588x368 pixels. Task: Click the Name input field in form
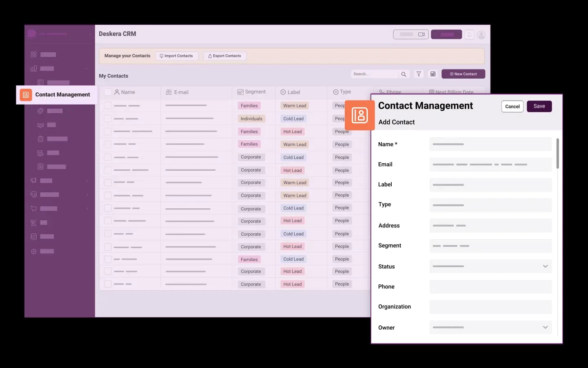490,144
